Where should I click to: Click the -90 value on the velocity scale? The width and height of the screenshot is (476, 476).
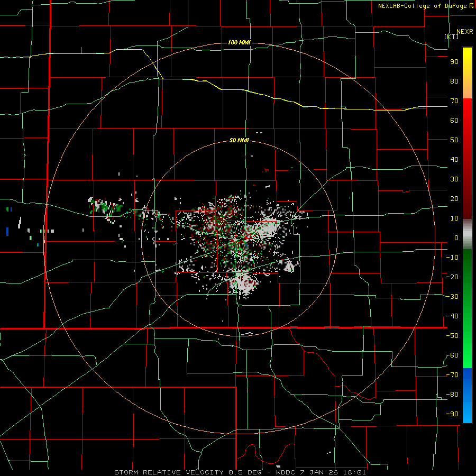pyautogui.click(x=452, y=414)
